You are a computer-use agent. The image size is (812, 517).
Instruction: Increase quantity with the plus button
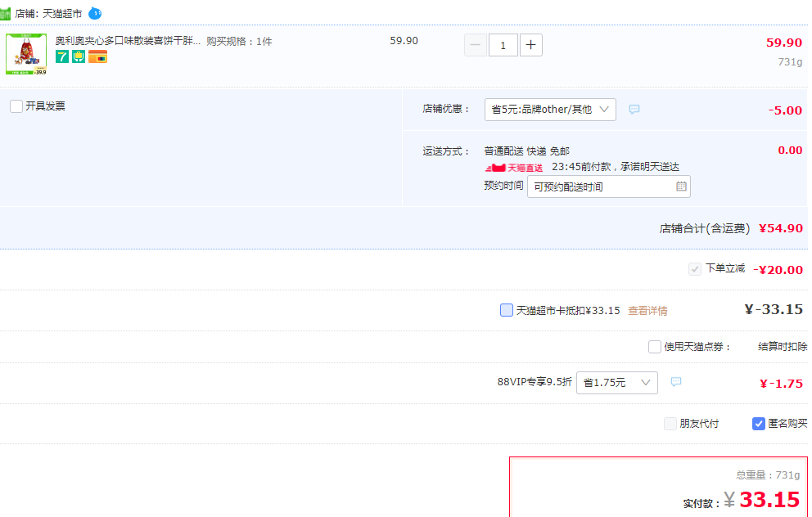point(530,45)
